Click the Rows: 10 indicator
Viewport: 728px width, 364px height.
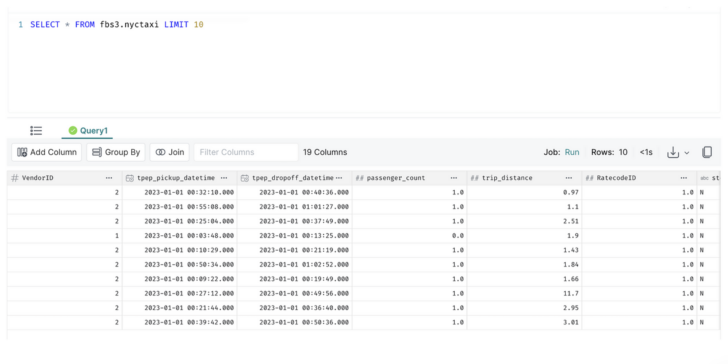tap(609, 152)
